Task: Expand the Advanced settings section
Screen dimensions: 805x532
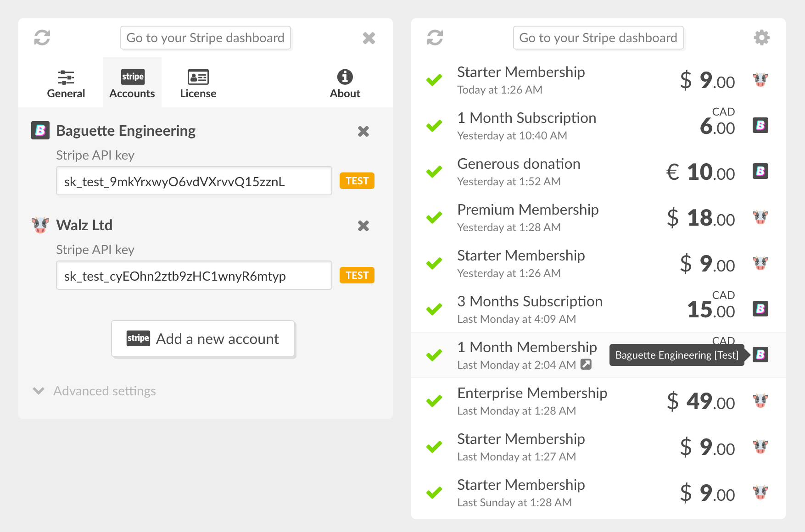Action: pos(95,391)
